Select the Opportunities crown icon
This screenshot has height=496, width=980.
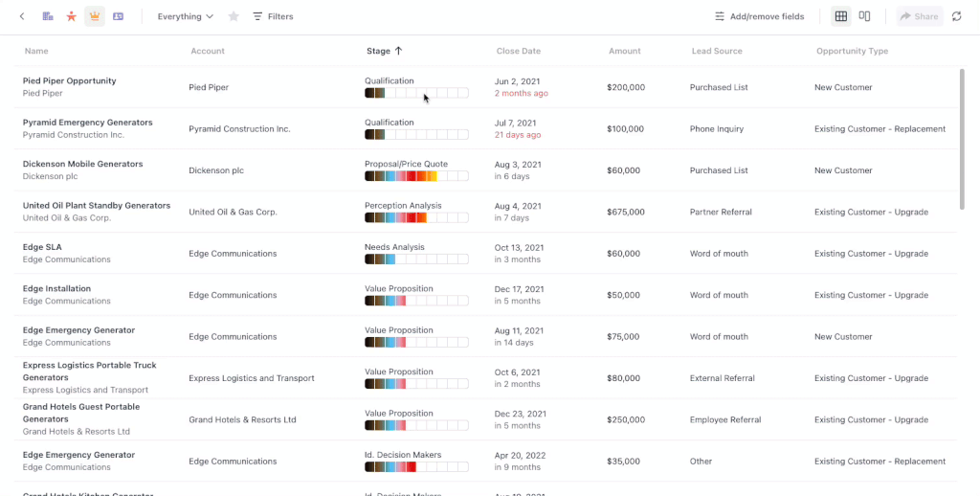pyautogui.click(x=95, y=17)
